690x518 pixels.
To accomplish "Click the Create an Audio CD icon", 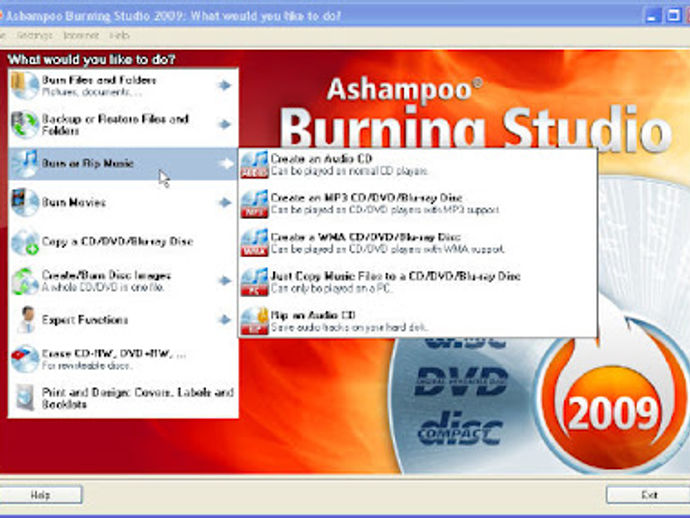I will click(x=254, y=165).
